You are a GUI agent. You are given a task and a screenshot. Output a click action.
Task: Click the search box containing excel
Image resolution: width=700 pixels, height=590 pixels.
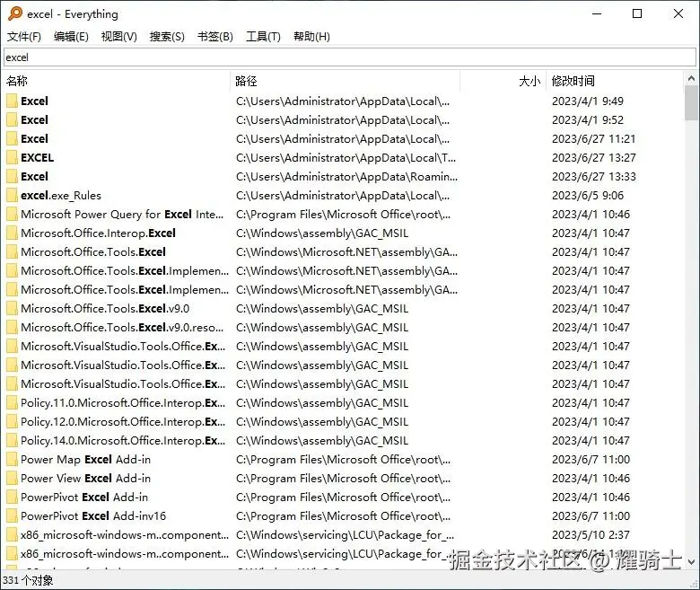click(350, 57)
